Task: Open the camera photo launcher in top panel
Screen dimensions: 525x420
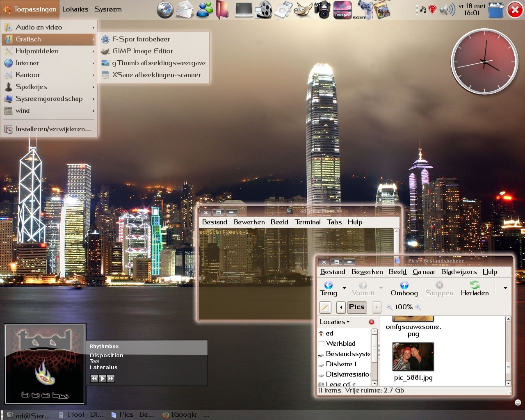Action: pyautogui.click(x=322, y=10)
